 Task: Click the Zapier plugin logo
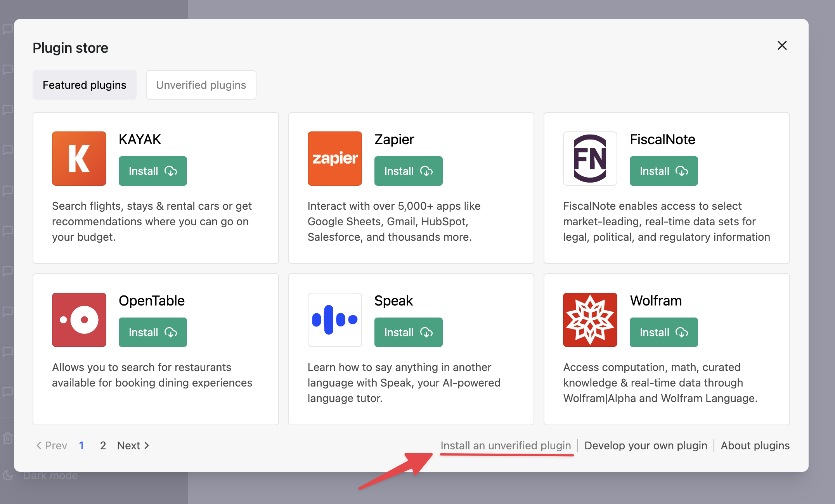click(334, 158)
